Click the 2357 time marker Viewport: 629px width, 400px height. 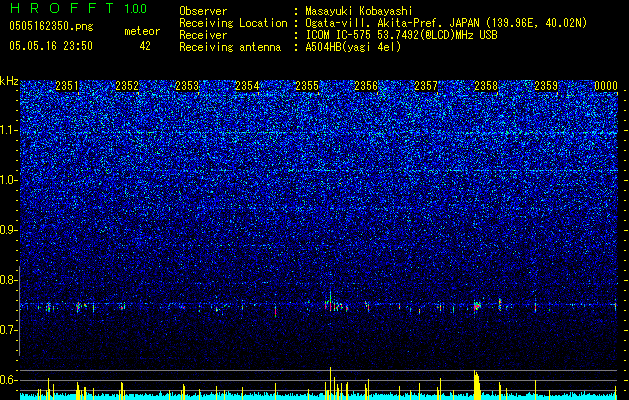(x=426, y=86)
